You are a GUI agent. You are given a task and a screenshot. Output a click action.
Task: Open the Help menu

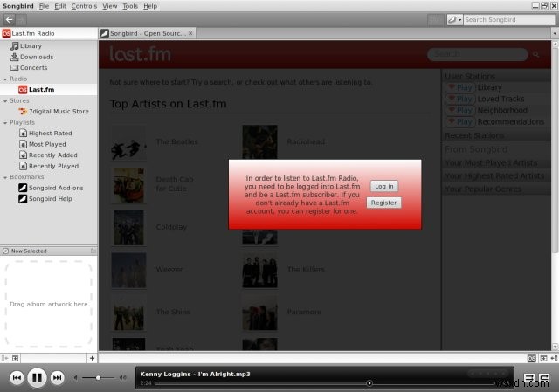150,6
